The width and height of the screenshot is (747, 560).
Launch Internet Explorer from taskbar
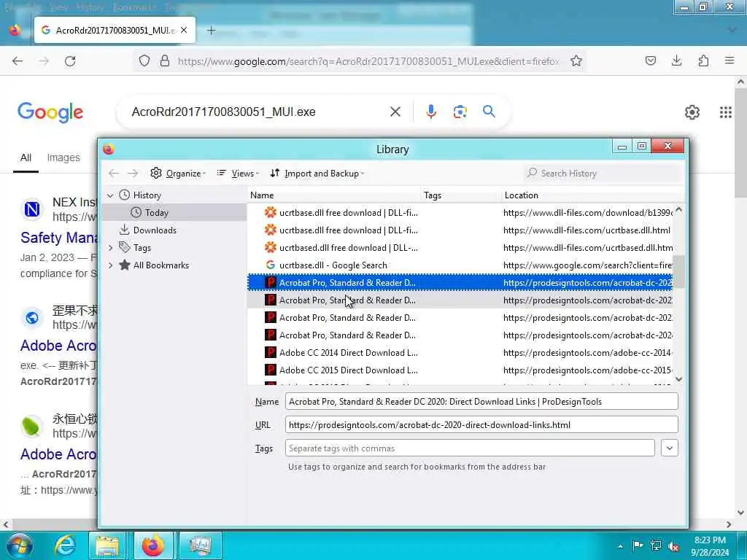click(x=64, y=545)
